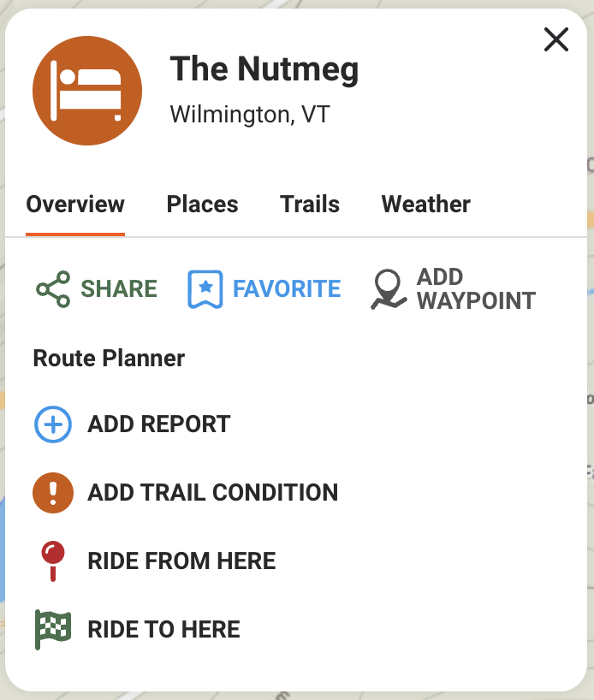The width and height of the screenshot is (594, 700).
Task: Switch to the Places tab
Action: [202, 205]
